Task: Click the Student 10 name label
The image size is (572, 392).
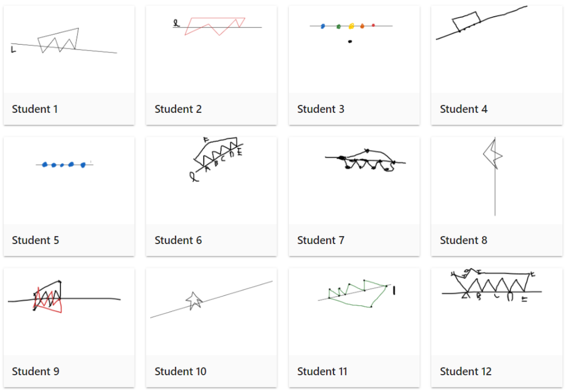Action: pyautogui.click(x=180, y=371)
